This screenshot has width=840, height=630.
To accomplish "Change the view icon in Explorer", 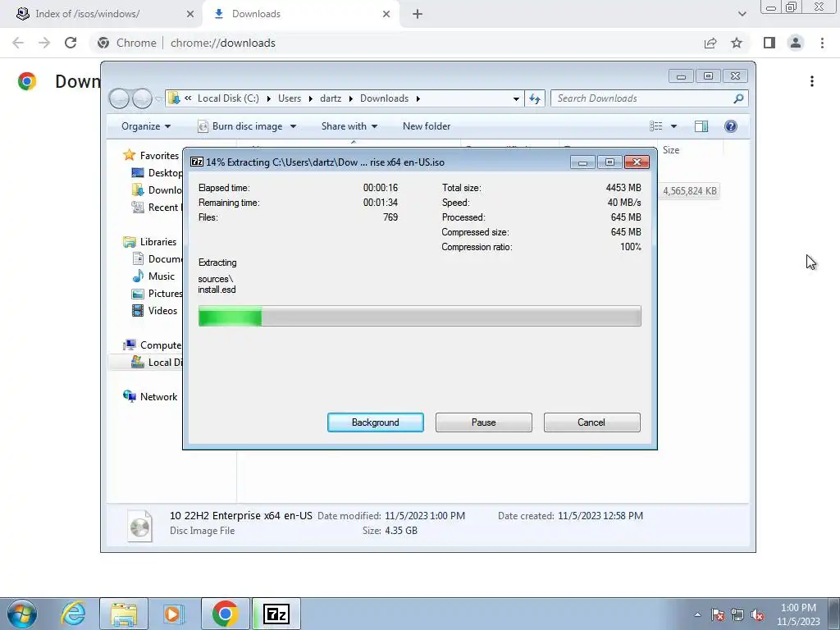I will click(656, 126).
